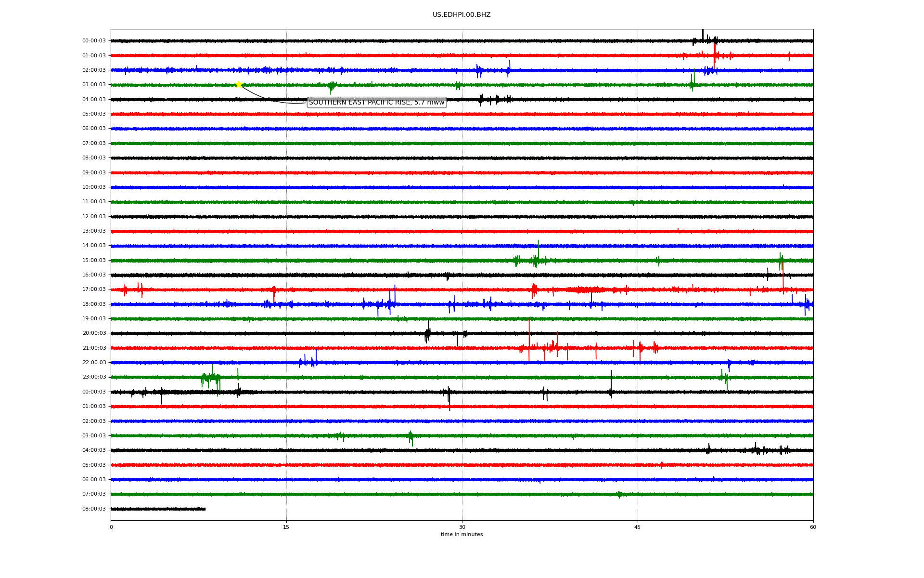
Task: Click the x-axis tick label 15
Action: pos(286,527)
